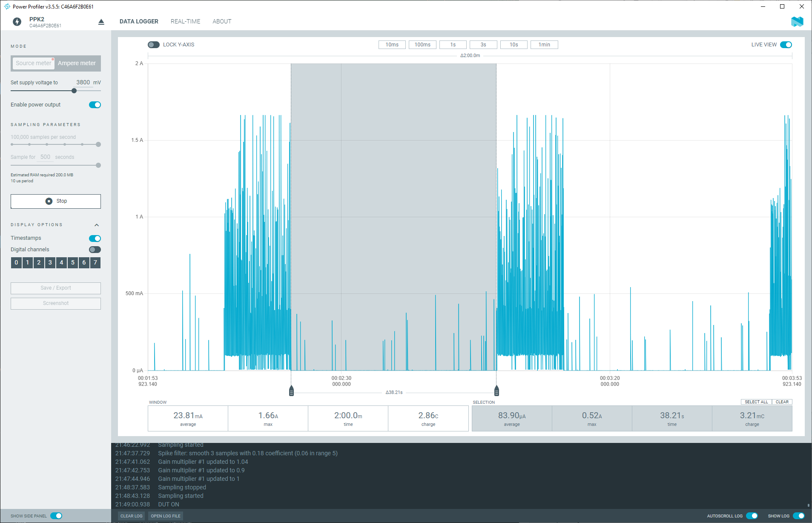Screen dimensions: 812x523
Task: Click the selection average 83.90 µA readout
Action: coord(512,418)
